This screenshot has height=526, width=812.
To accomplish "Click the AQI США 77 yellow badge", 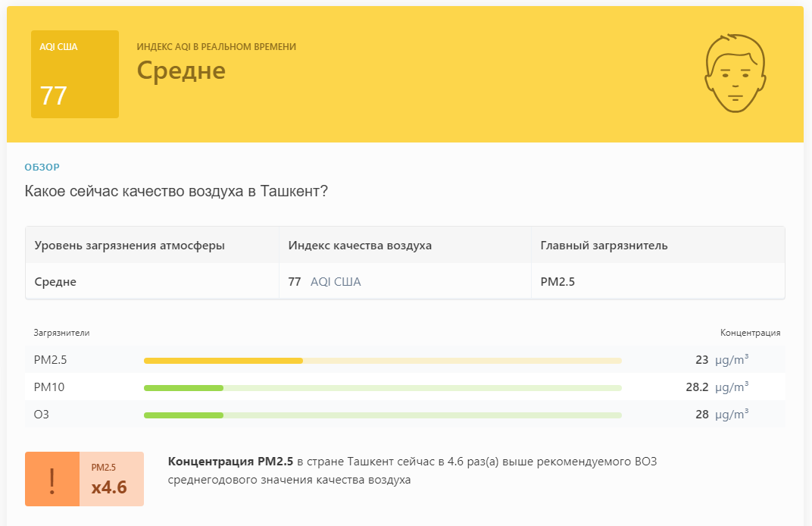I will [x=75, y=74].
